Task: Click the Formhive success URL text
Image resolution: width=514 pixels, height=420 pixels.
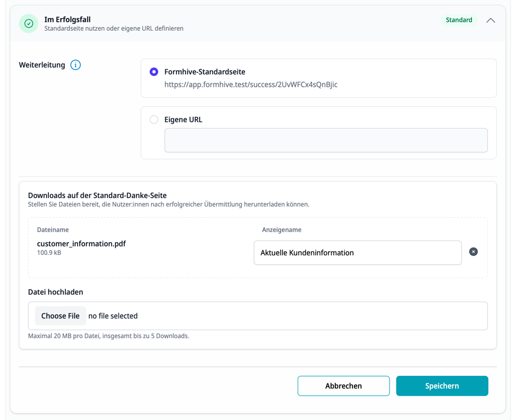Action: coord(251,84)
